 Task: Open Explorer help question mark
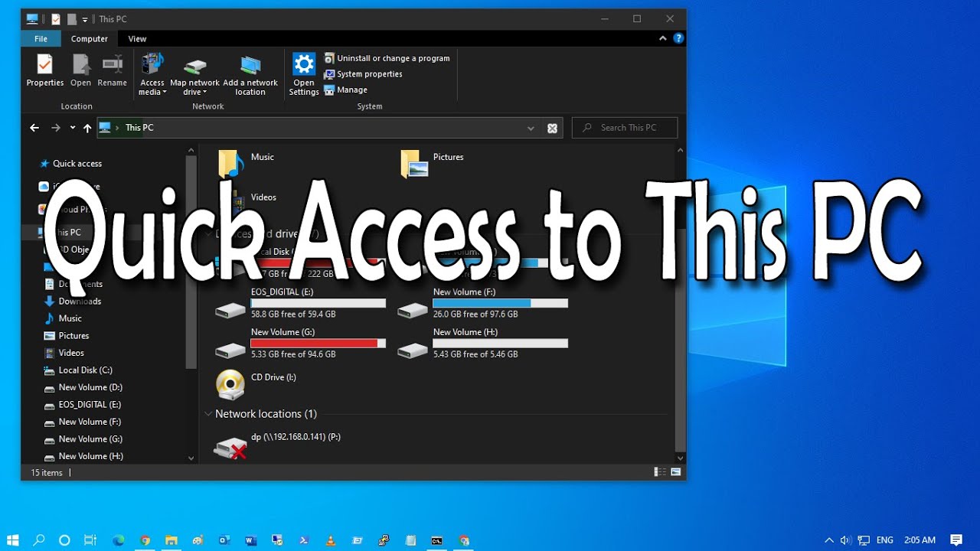click(x=678, y=38)
